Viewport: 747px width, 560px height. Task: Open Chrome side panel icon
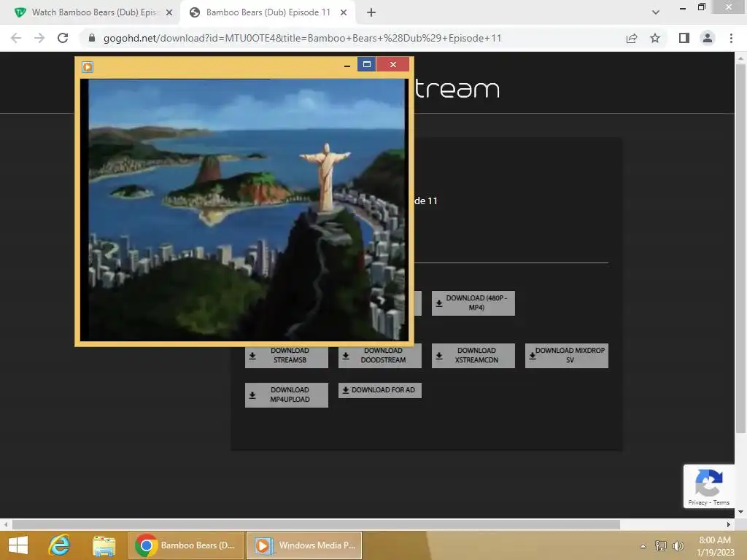tap(684, 38)
